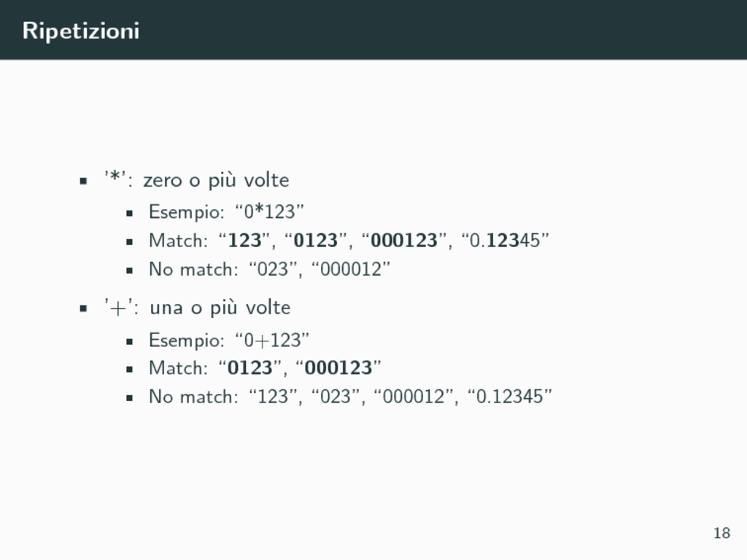The image size is (747, 560).
Task: Click "123" in the last No match line
Action: coord(273,396)
